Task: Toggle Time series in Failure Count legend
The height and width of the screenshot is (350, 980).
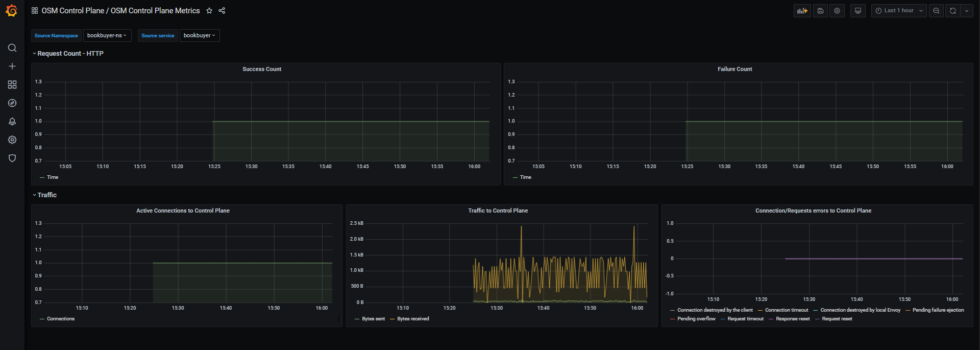Action: pos(526,177)
